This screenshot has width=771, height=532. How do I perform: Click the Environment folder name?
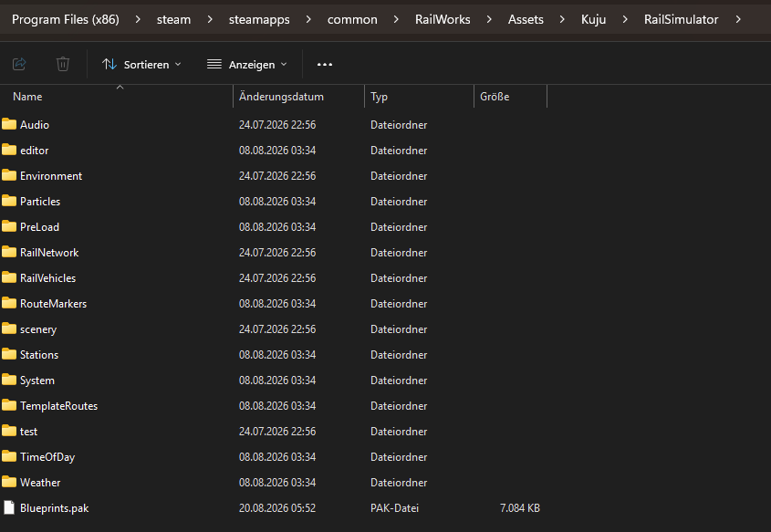point(51,175)
